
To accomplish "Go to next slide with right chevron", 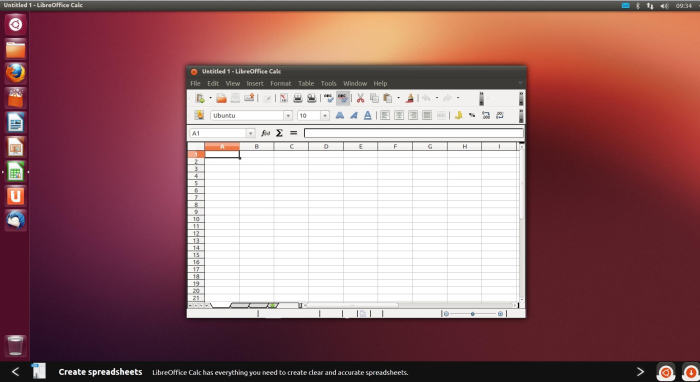I will (x=640, y=372).
